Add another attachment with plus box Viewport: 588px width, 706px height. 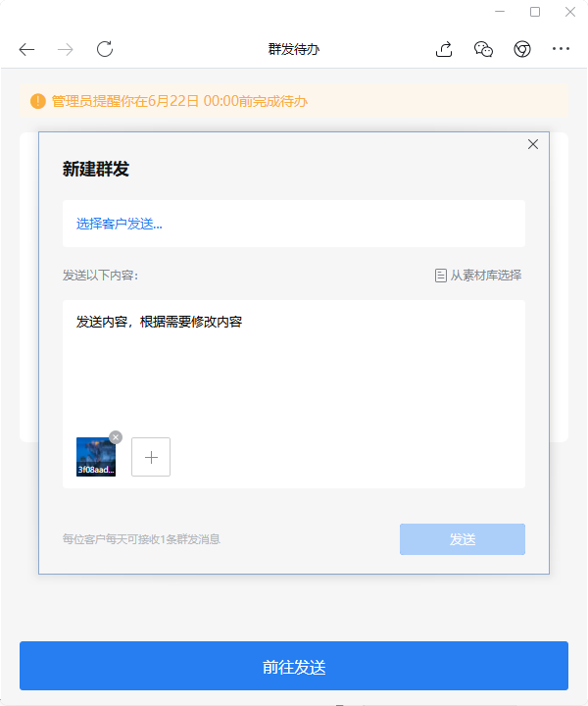point(151,457)
